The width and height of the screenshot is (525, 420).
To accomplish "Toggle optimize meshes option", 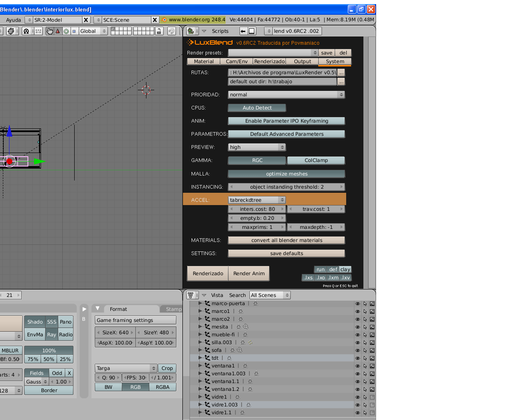I will pos(287,174).
